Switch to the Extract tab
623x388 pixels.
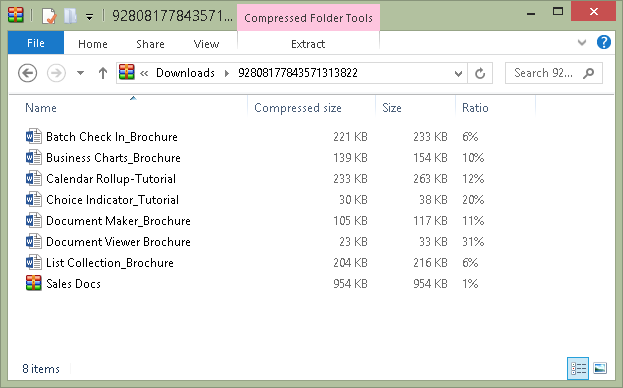[308, 44]
